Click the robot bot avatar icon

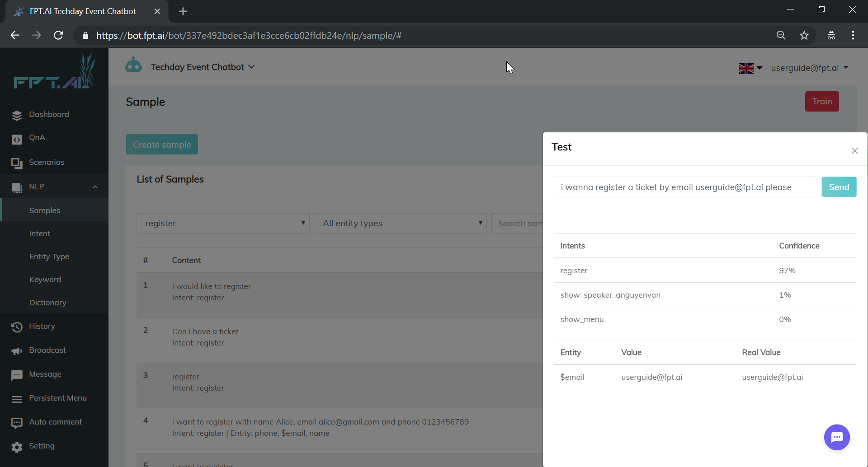coord(133,65)
